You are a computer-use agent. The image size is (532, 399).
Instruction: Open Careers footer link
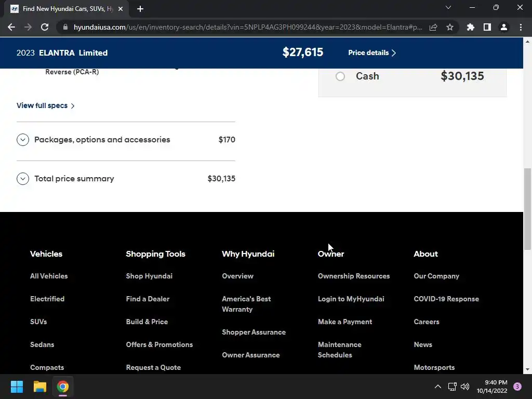pos(427,322)
